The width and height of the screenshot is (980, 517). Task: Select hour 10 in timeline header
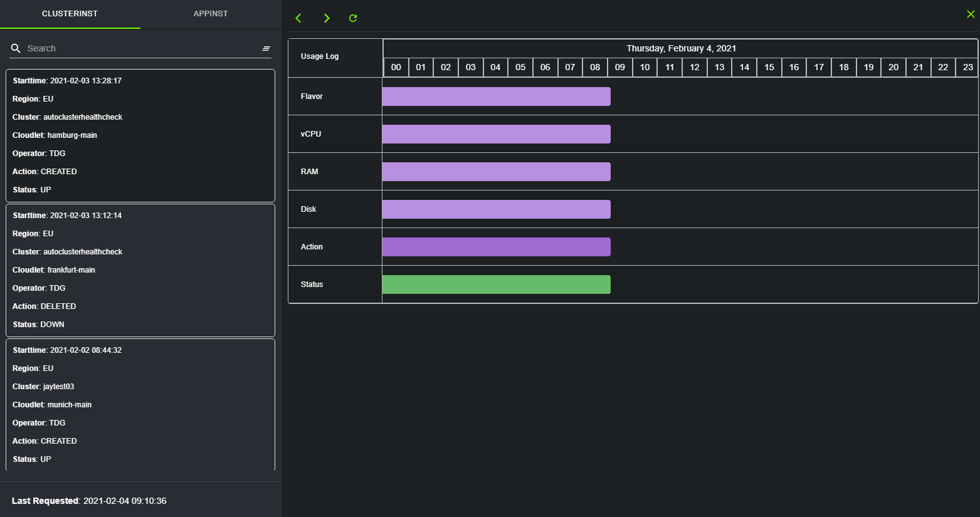click(645, 67)
